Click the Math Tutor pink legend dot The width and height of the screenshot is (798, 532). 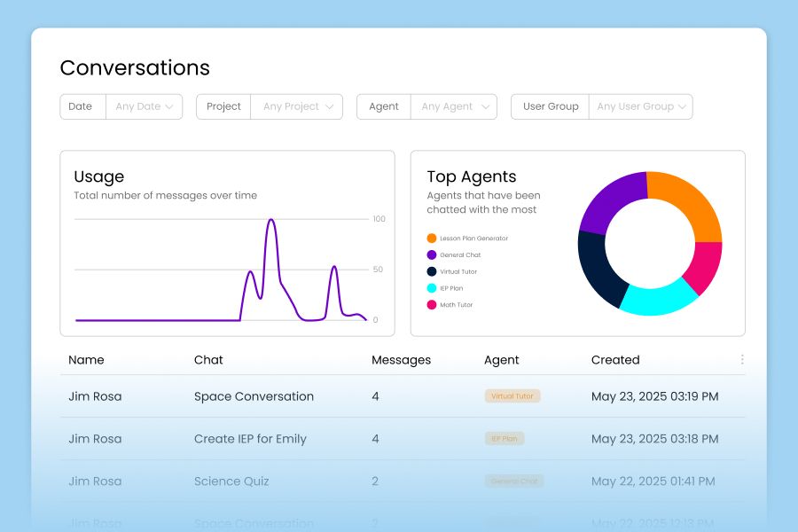click(x=433, y=305)
